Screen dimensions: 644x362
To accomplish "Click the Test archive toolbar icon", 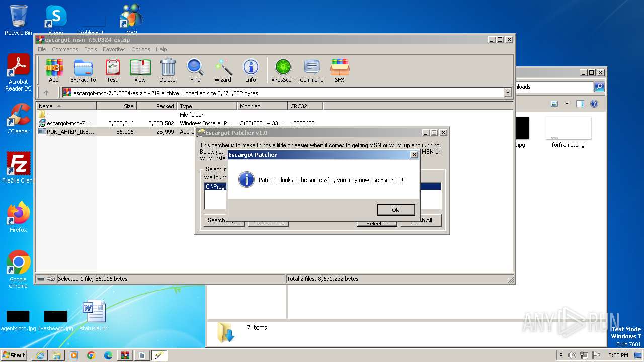I will pyautogui.click(x=112, y=71).
